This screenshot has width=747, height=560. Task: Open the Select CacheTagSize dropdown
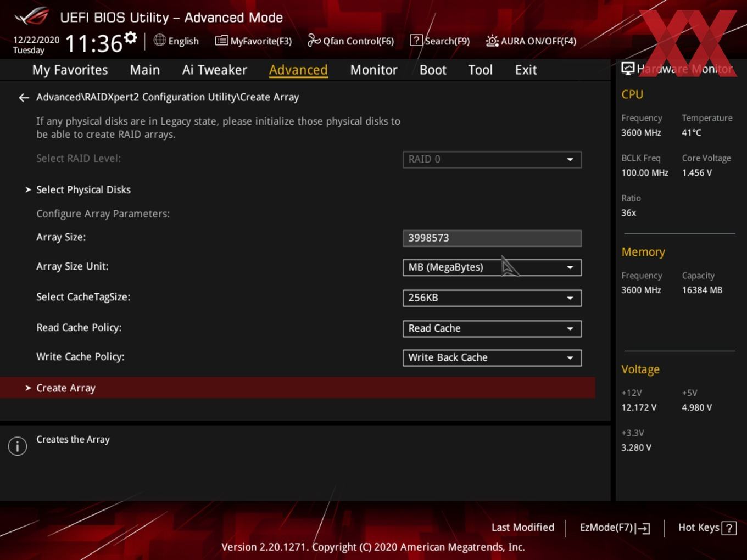pos(492,298)
